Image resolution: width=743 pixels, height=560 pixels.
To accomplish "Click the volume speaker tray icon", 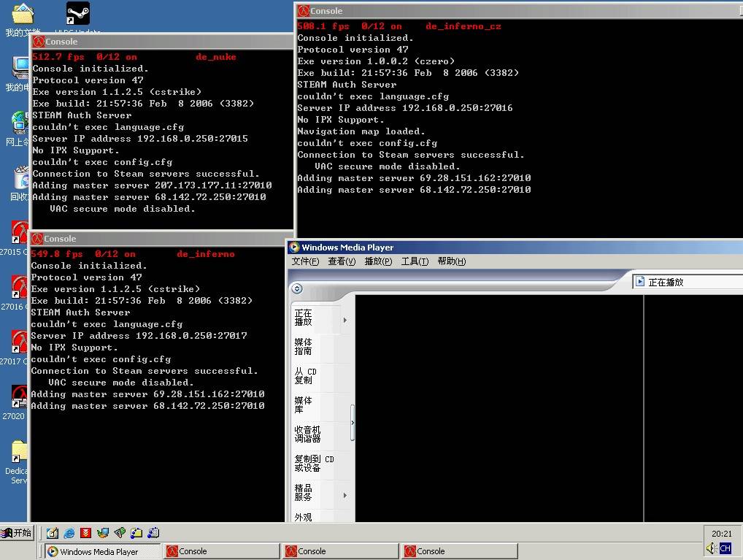I will (x=711, y=548).
